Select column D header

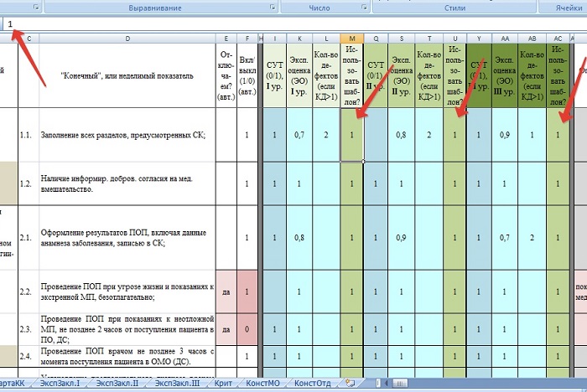tap(127, 39)
